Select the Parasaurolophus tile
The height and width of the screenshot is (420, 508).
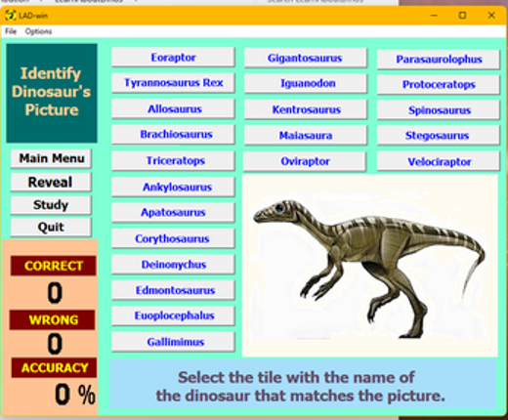[439, 60]
